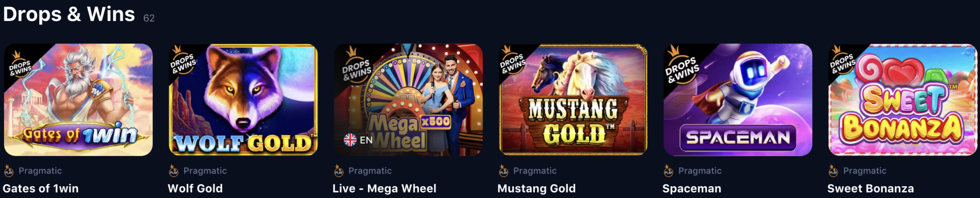Click the Pragmatic provider icon under Mega Wheel
Viewport: 980px width, 198px height.
(x=339, y=171)
